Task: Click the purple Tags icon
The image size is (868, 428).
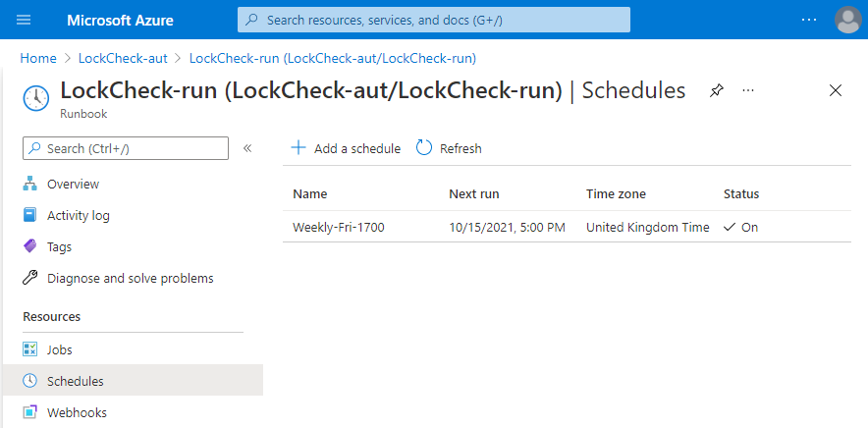Action: (29, 246)
